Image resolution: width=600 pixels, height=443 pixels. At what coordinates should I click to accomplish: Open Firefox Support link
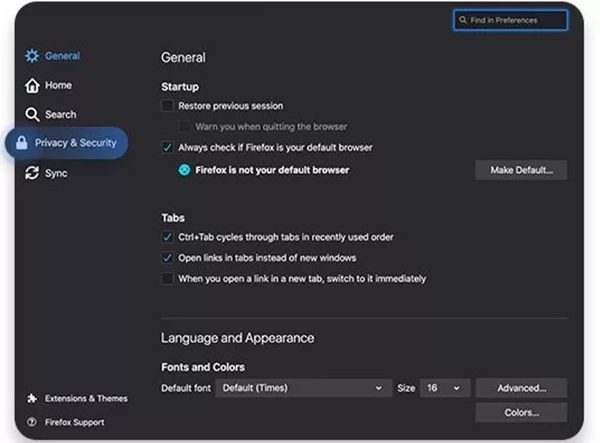coord(66,422)
